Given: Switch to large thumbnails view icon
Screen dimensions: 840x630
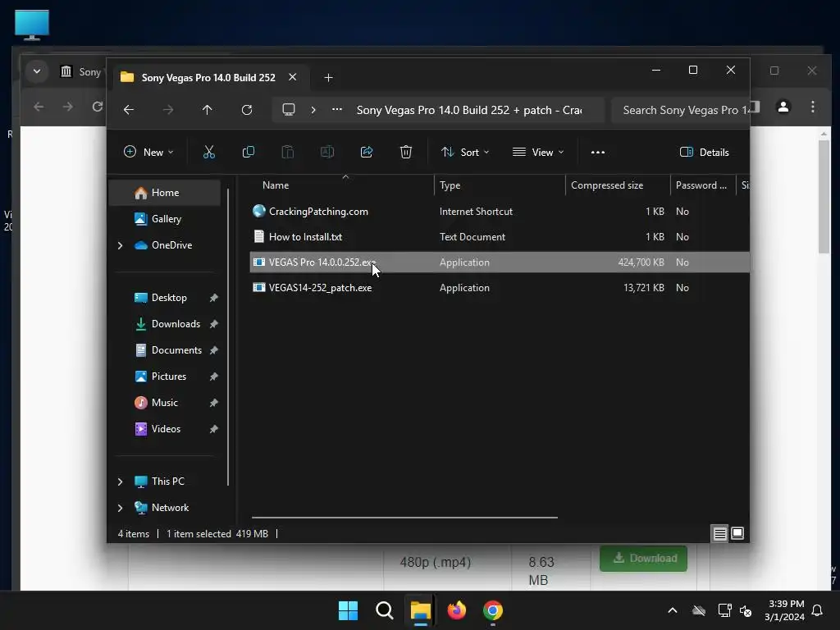Looking at the screenshot, I should 737,533.
